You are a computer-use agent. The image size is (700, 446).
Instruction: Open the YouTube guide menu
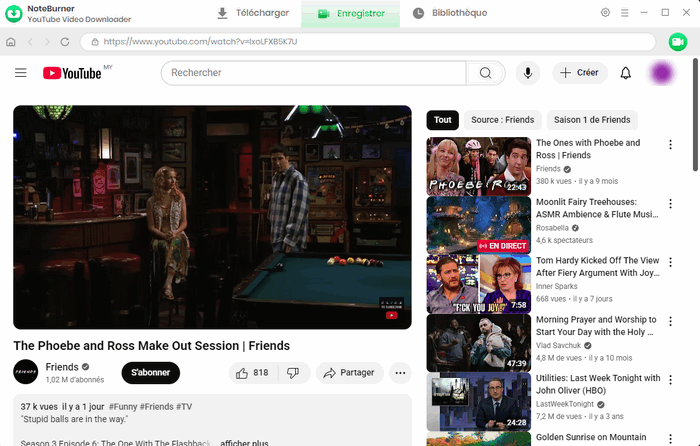tap(21, 73)
